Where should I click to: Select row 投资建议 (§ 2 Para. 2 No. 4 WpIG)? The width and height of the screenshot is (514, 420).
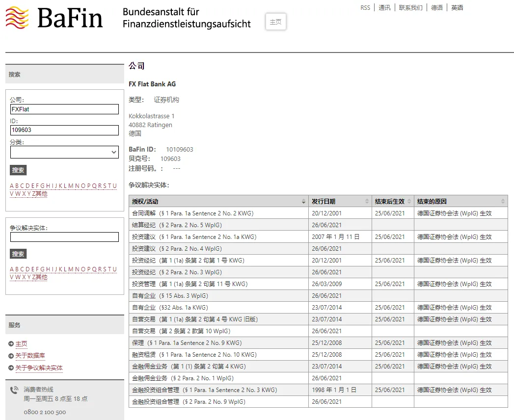point(318,249)
